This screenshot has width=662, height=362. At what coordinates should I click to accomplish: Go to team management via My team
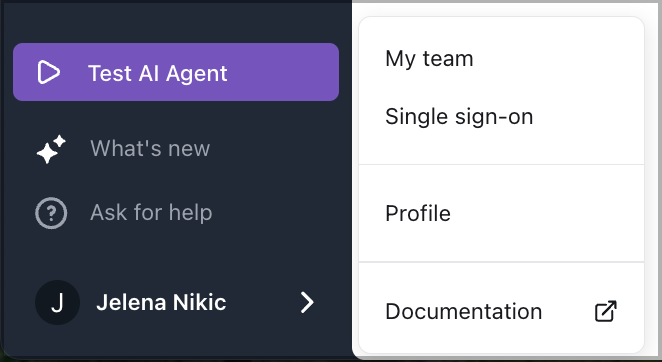(x=429, y=58)
